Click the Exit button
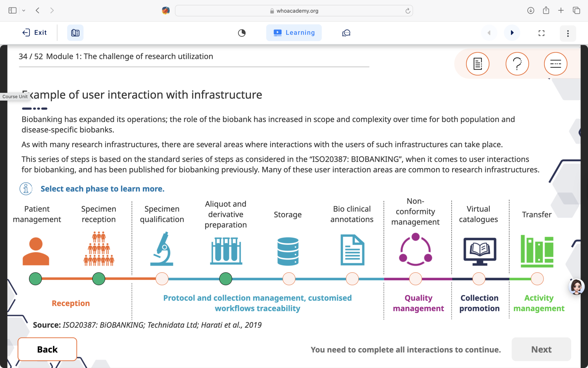This screenshot has width=588, height=368. [x=34, y=33]
